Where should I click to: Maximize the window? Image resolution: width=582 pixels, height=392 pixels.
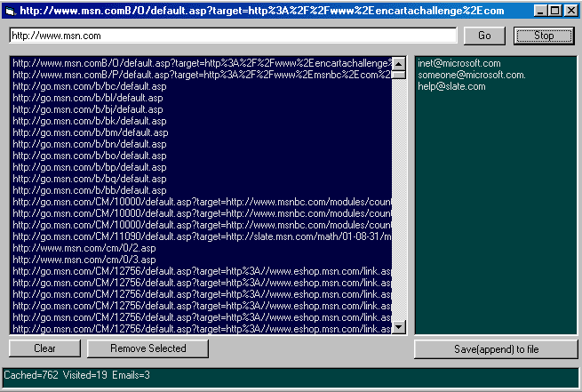pos(555,11)
